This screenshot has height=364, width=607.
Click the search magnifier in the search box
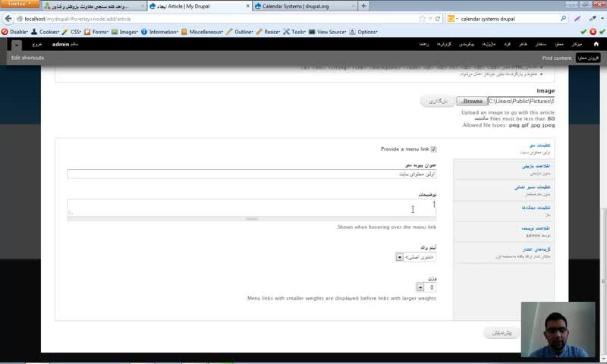point(563,18)
